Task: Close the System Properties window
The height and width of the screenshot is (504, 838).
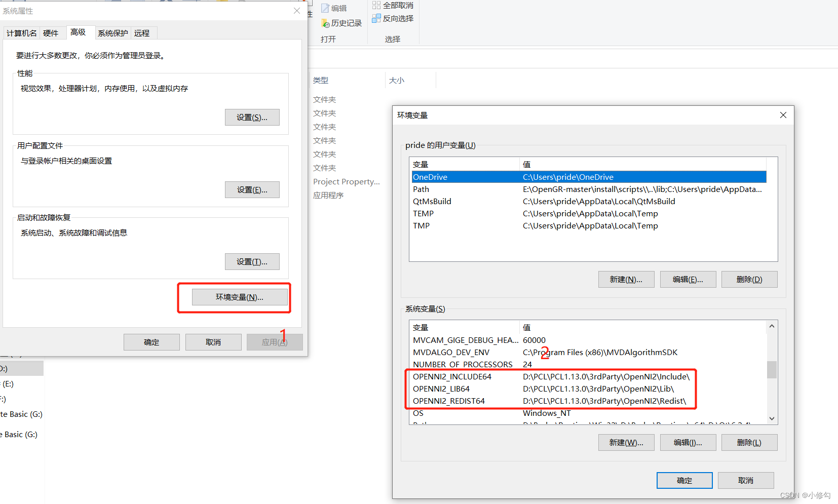Action: (x=297, y=11)
